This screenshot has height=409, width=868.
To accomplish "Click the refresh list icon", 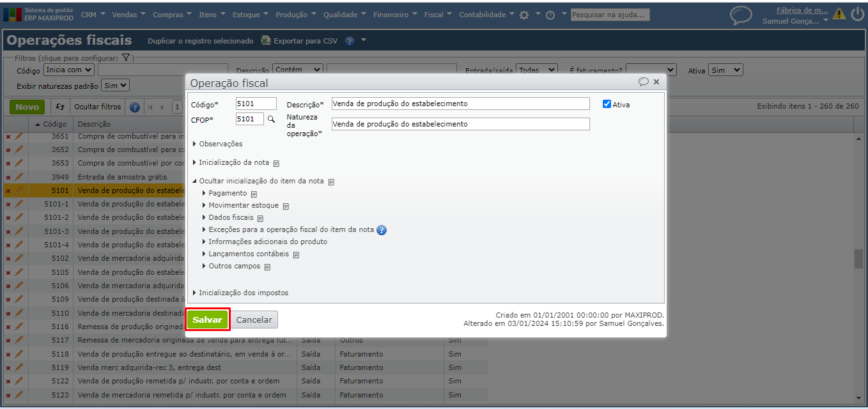I will point(60,107).
